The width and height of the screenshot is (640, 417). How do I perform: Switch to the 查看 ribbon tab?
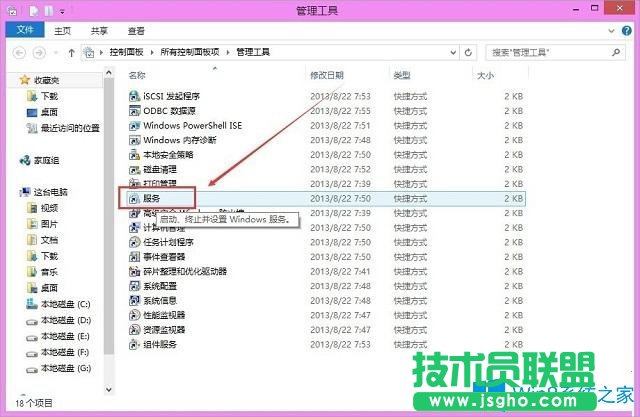point(136,31)
